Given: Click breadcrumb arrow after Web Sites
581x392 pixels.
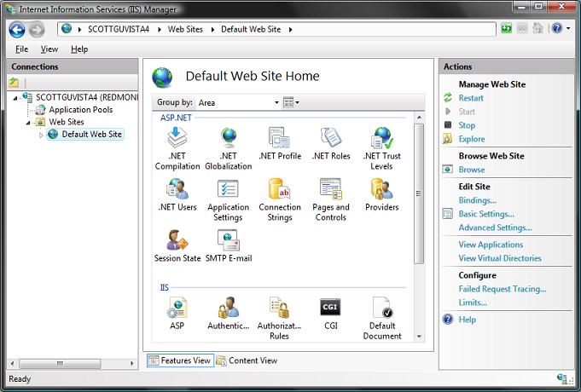Looking at the screenshot, I should (212, 29).
